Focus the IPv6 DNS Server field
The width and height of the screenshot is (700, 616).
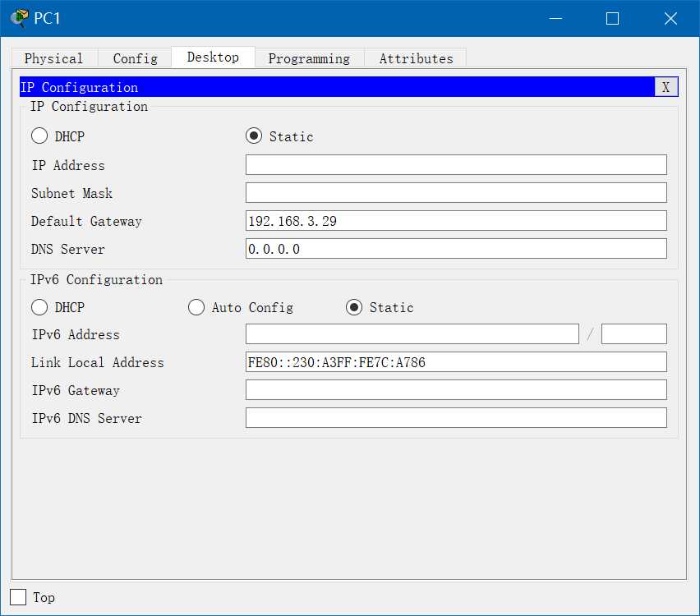pyautogui.click(x=456, y=418)
